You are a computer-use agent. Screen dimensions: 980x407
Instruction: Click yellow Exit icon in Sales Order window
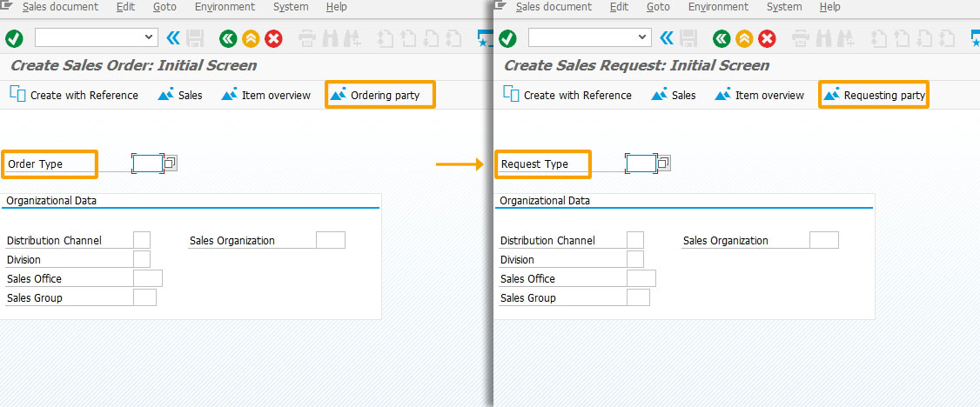point(251,39)
